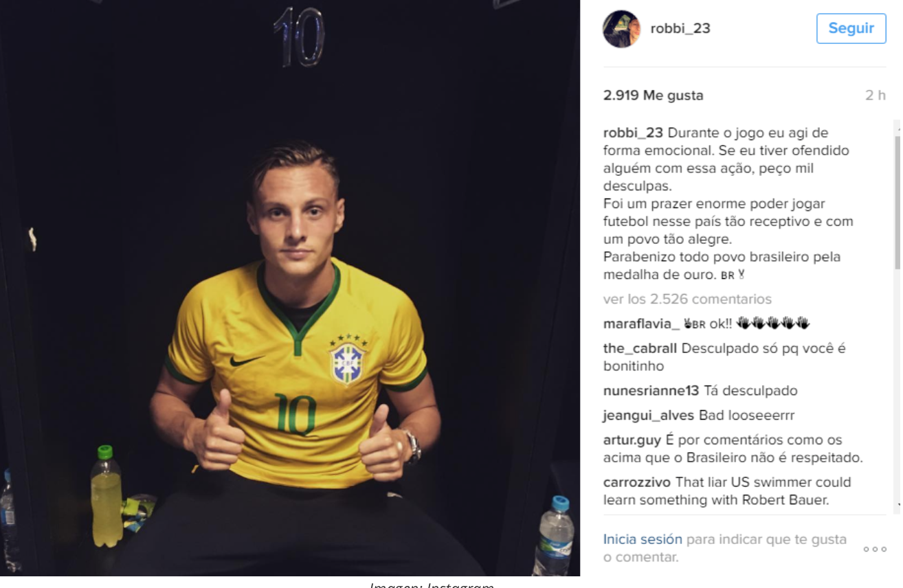Click the victory hand emoji in caption
This screenshot has height=588, width=903.
tap(742, 275)
